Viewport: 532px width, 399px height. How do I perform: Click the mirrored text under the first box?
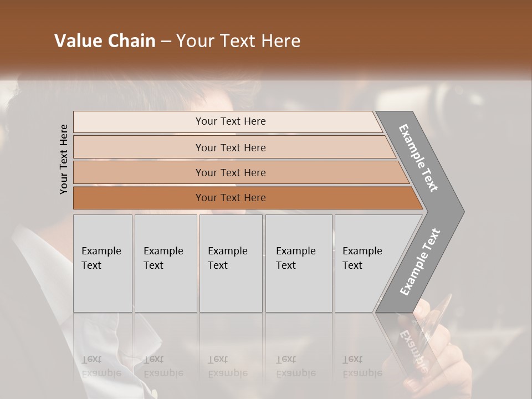coord(101,366)
